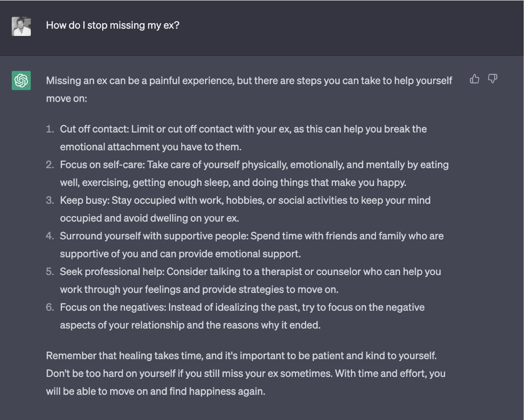Click the user profile photo avatar
525x420 pixels.
pyautogui.click(x=21, y=26)
